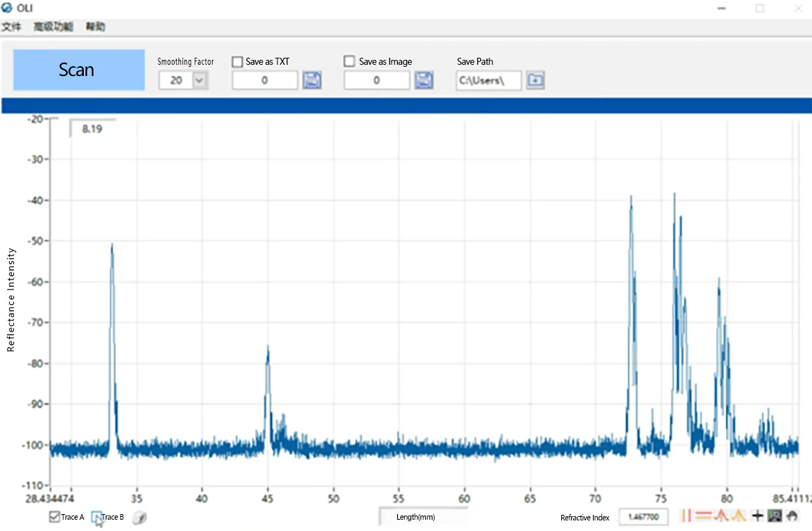This screenshot has height=531, width=812.
Task: Open the Save Path folder browser icon
Action: (535, 80)
